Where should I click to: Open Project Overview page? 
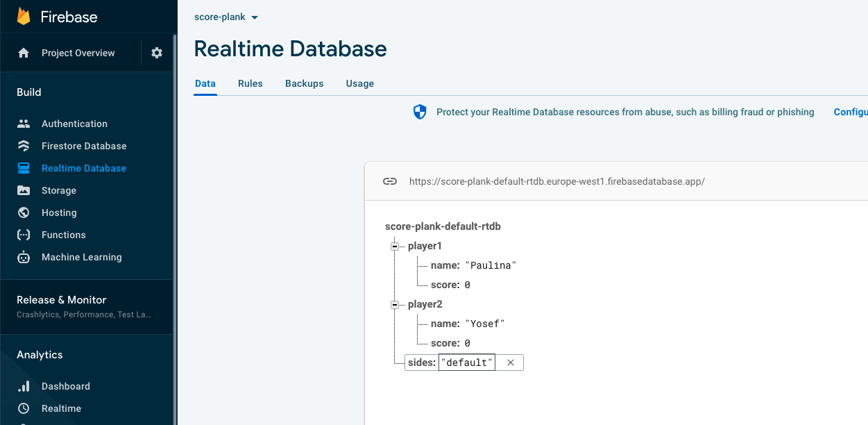(x=78, y=53)
